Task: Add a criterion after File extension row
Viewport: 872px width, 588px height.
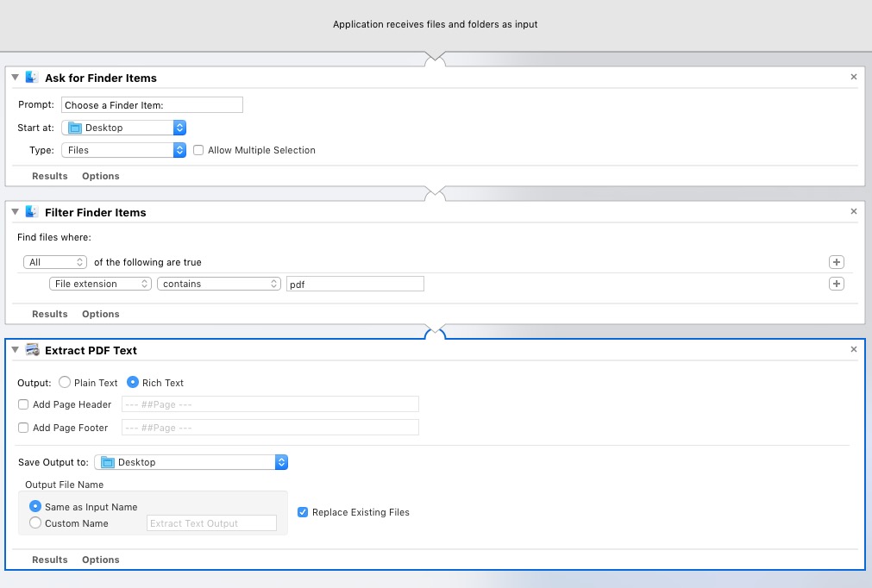Action: (x=836, y=284)
